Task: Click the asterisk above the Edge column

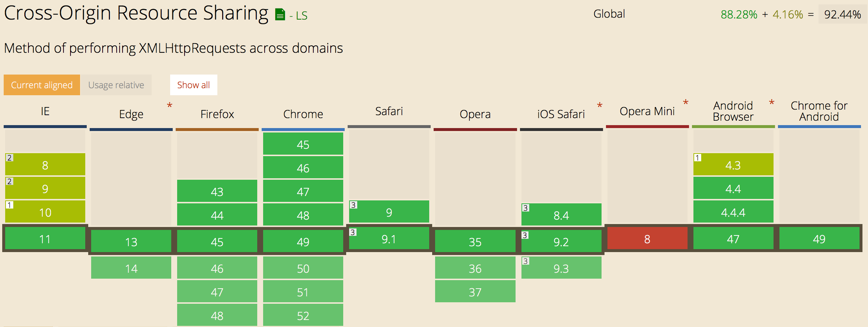Action: [x=170, y=106]
